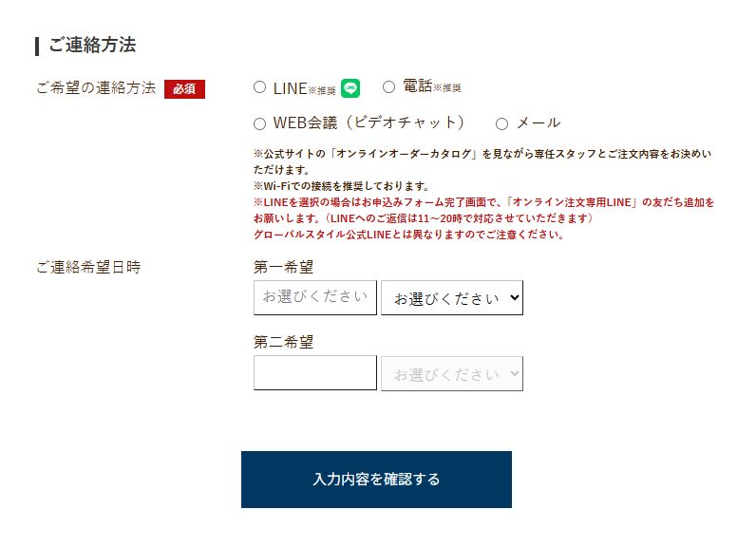Open the 第一希望 time dropdown
Image resolution: width=756 pixels, height=547 pixels.
click(x=452, y=298)
